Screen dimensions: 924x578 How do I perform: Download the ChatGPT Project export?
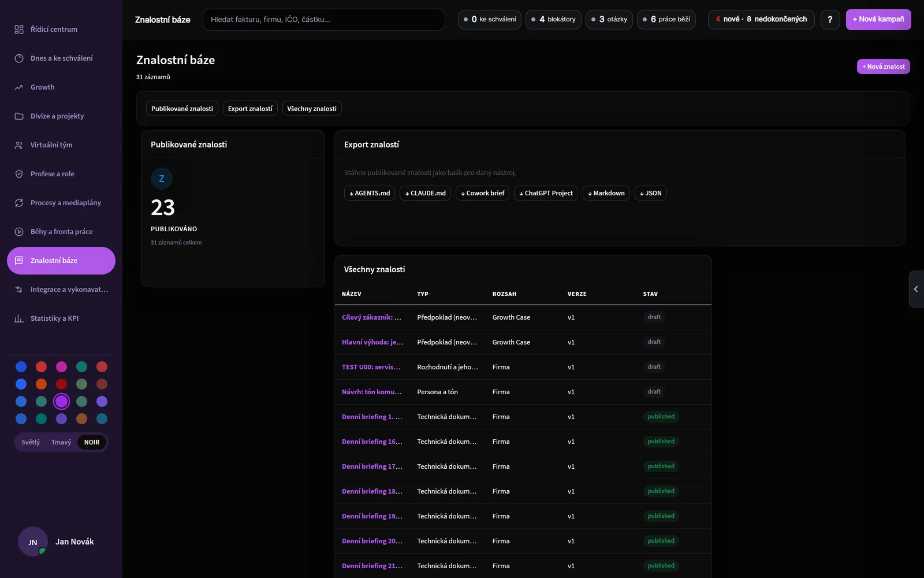coord(546,193)
